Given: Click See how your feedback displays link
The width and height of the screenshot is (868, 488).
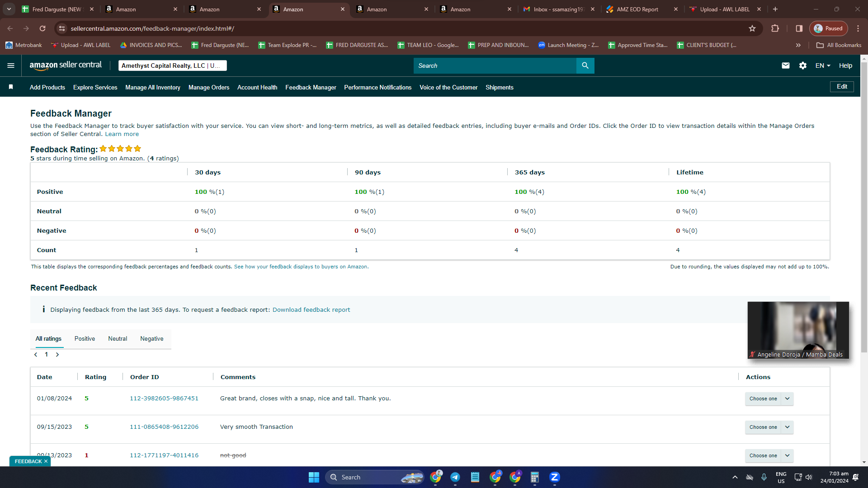Looking at the screenshot, I should [x=301, y=267].
